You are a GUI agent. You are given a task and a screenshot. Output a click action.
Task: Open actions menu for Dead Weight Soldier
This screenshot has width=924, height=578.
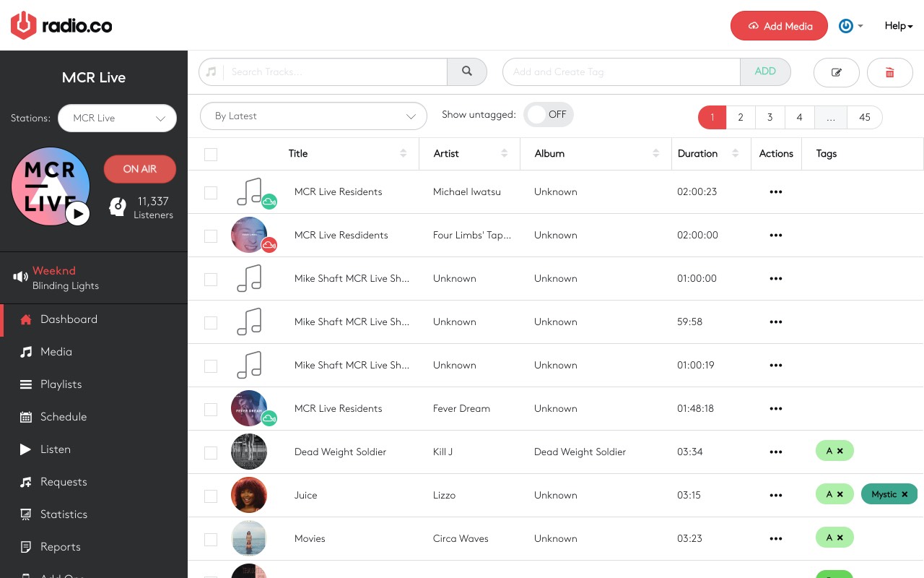(776, 452)
